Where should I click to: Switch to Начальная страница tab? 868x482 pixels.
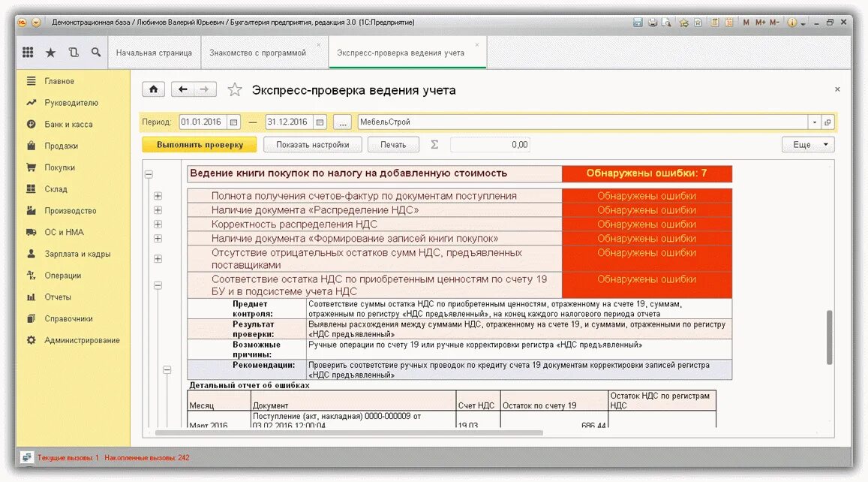point(154,53)
